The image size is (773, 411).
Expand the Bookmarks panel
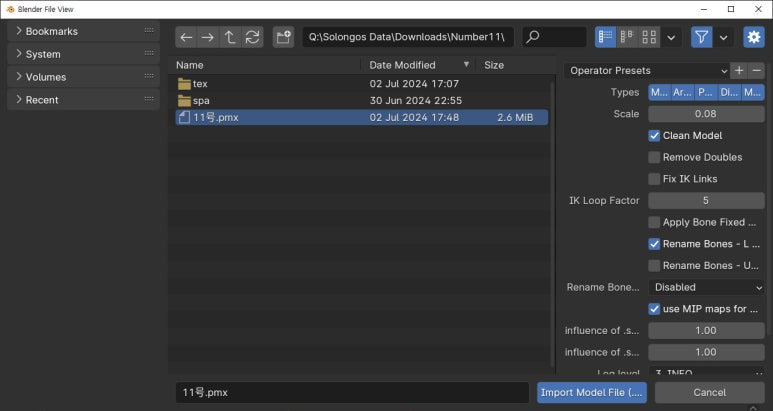[x=19, y=31]
